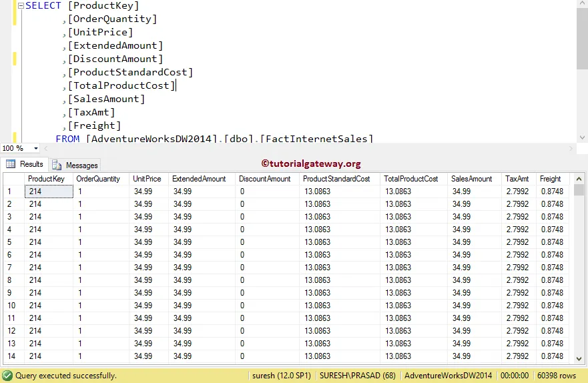Collapse the SELECT statement outline region
This screenshot has height=383, width=588.
(x=21, y=5)
